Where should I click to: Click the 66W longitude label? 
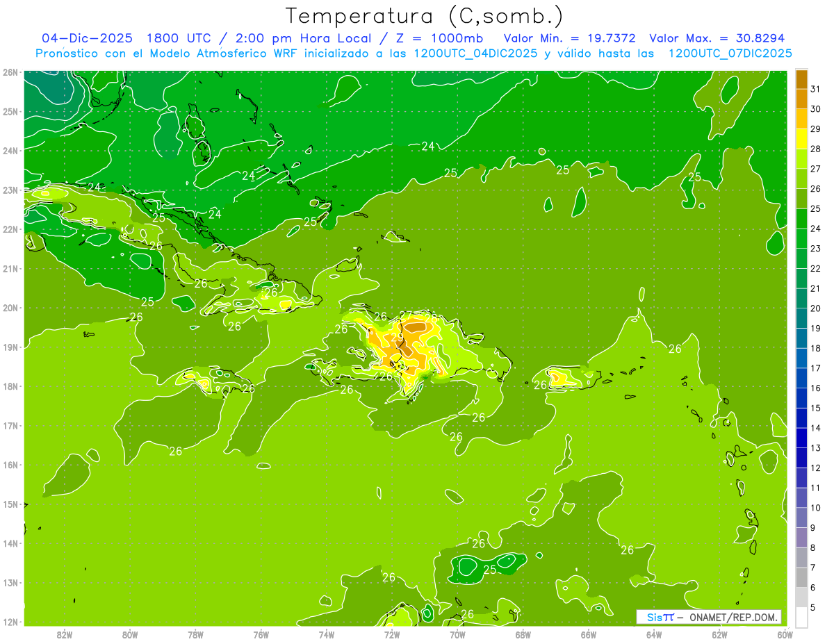pos(589,634)
